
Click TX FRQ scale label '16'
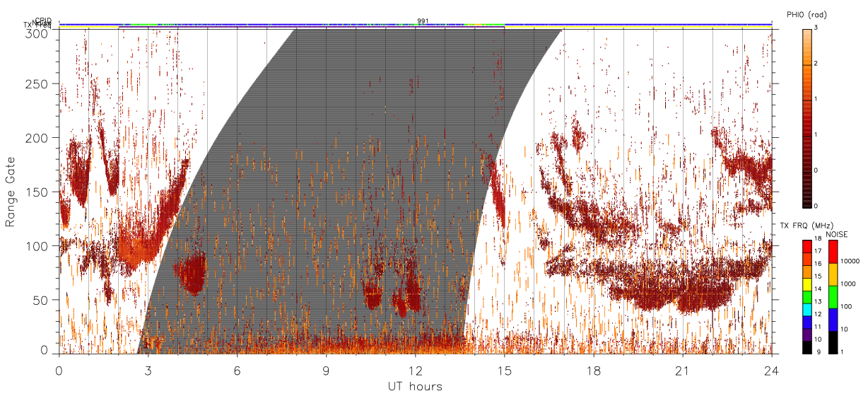pyautogui.click(x=818, y=264)
